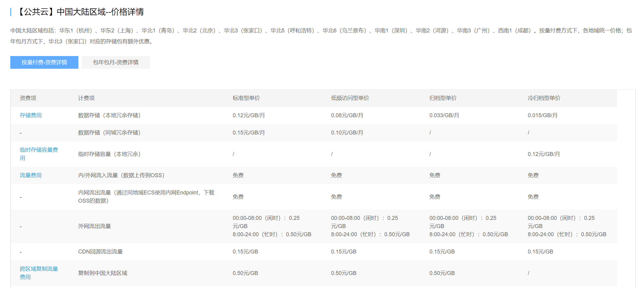Click the region description paragraph
The height and width of the screenshot is (288, 644).
coord(321,36)
